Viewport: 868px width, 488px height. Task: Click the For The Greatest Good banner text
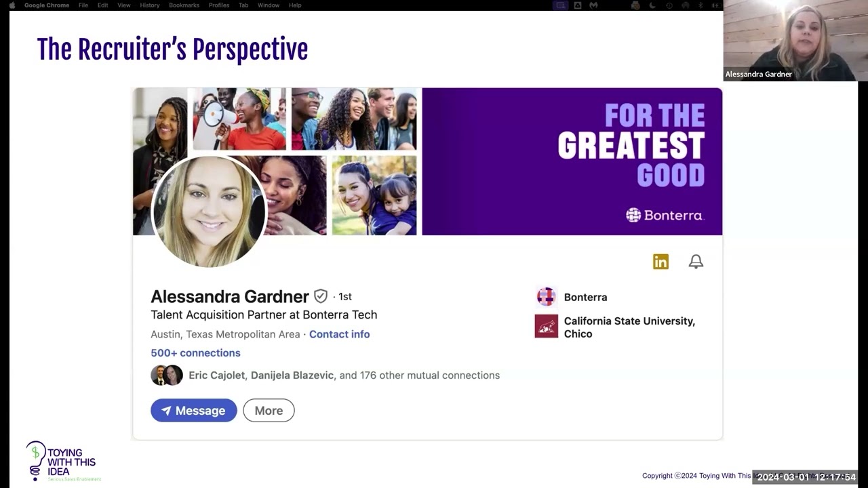631,145
